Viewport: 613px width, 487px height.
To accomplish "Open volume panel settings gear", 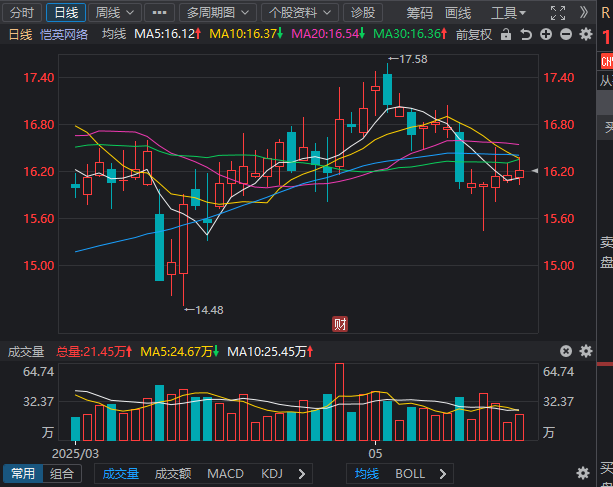I will (x=584, y=351).
